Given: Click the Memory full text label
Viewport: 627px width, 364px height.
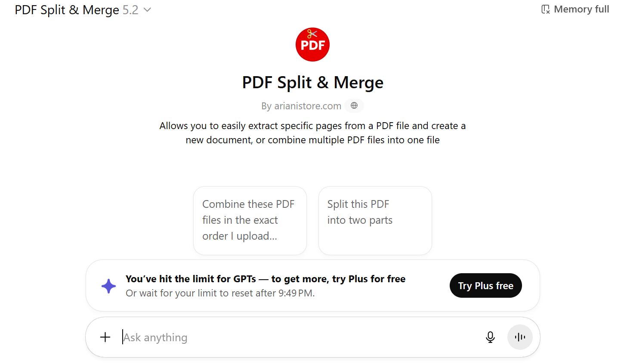Looking at the screenshot, I should [581, 9].
